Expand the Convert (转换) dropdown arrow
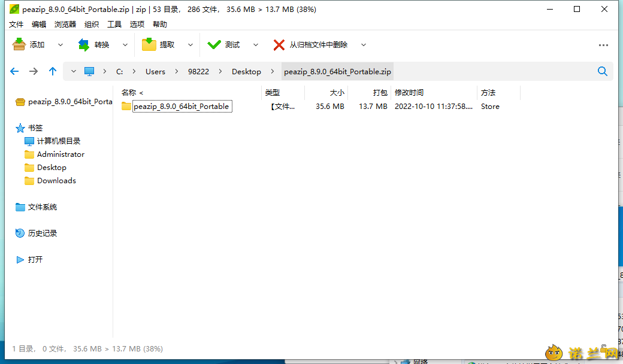The image size is (623, 364). tap(125, 45)
